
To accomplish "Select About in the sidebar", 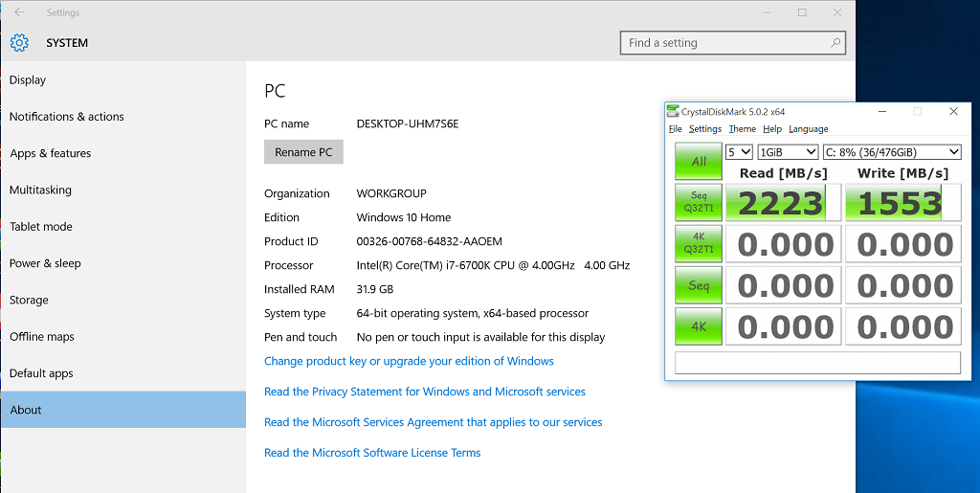I will click(123, 410).
